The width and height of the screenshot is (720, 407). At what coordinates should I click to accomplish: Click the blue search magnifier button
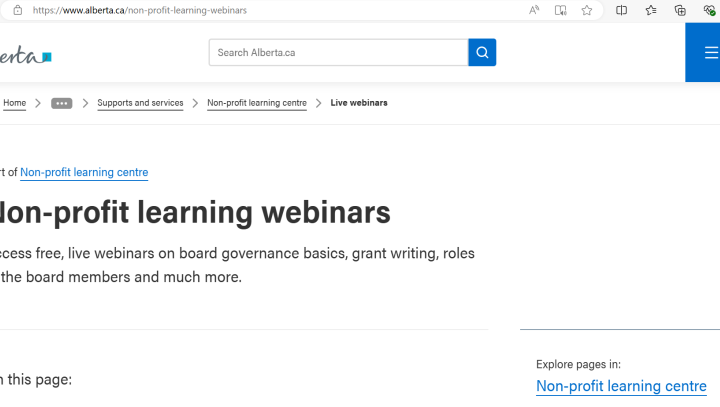point(482,52)
